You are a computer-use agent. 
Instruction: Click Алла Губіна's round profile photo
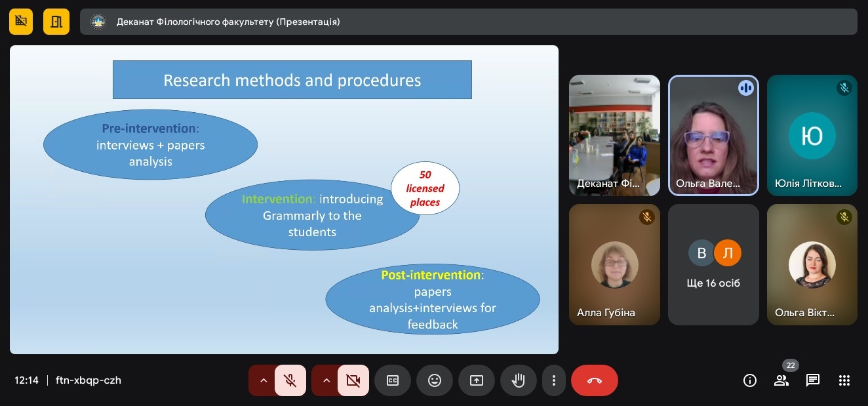tap(614, 265)
